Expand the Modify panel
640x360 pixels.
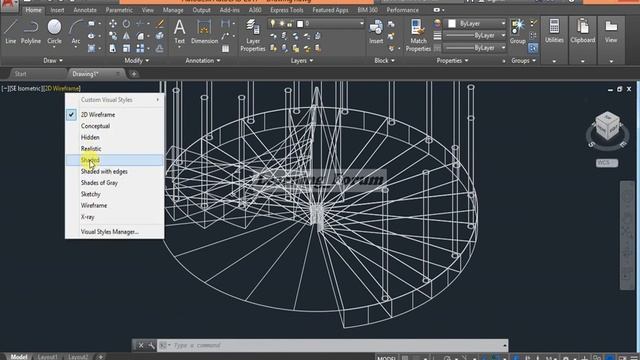[137, 60]
